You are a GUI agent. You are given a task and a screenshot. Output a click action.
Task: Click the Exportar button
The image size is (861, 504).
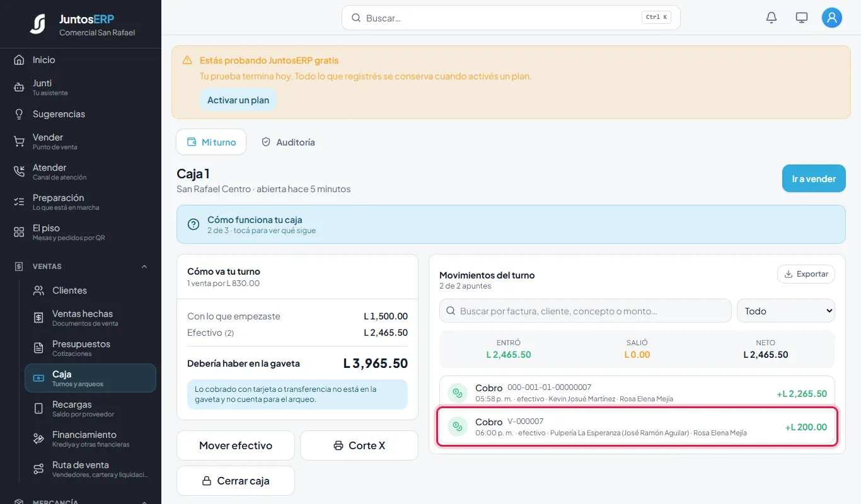point(806,274)
